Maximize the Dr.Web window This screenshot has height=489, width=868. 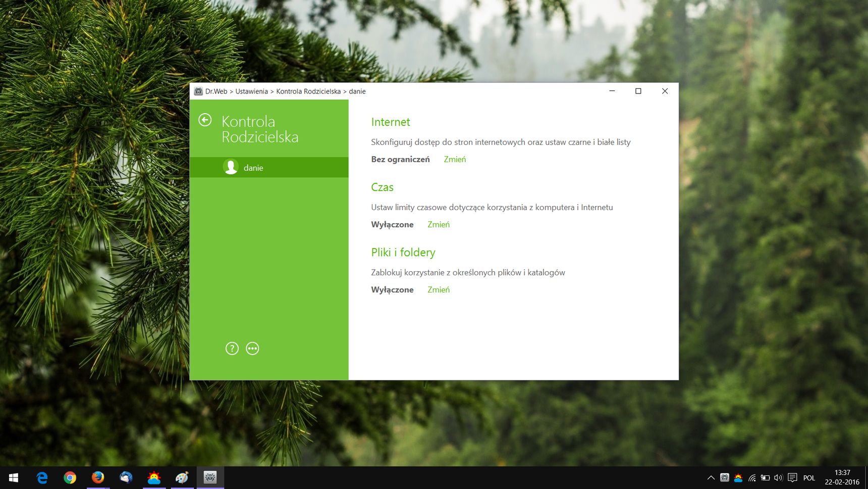coord(638,91)
